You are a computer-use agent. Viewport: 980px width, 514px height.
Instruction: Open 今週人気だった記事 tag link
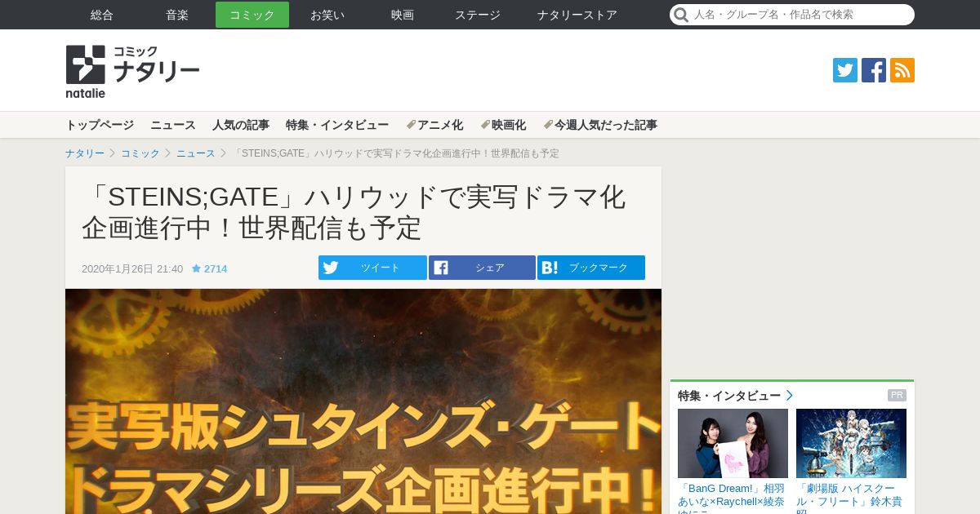(x=600, y=125)
